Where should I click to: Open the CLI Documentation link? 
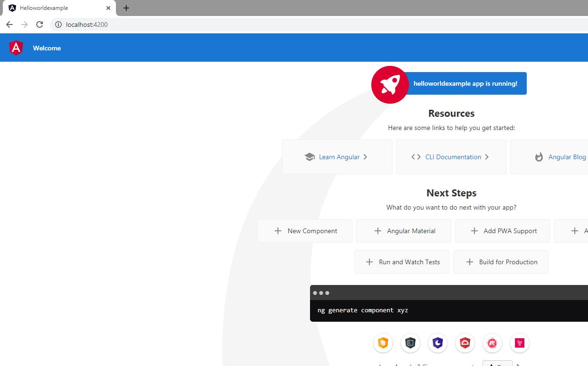point(451,157)
